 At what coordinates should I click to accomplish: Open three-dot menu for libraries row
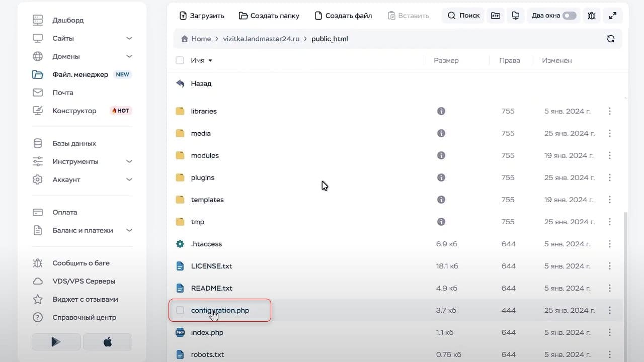pyautogui.click(x=610, y=111)
